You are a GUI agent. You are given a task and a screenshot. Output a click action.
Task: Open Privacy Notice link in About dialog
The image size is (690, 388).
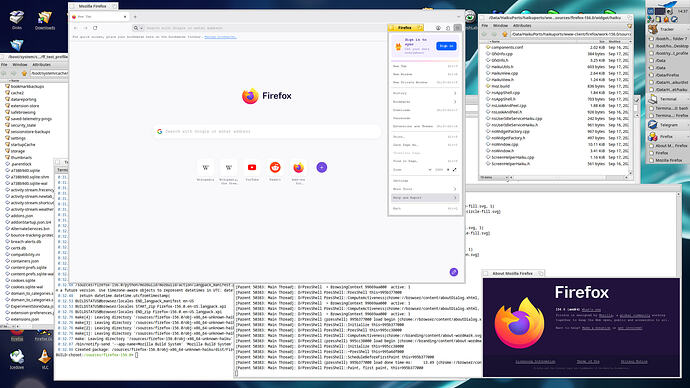[x=634, y=362]
